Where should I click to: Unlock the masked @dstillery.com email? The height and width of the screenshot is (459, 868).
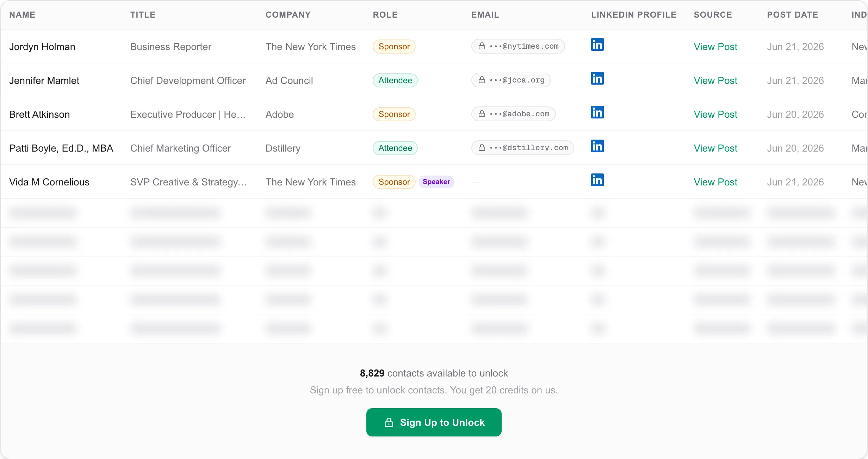[522, 148]
